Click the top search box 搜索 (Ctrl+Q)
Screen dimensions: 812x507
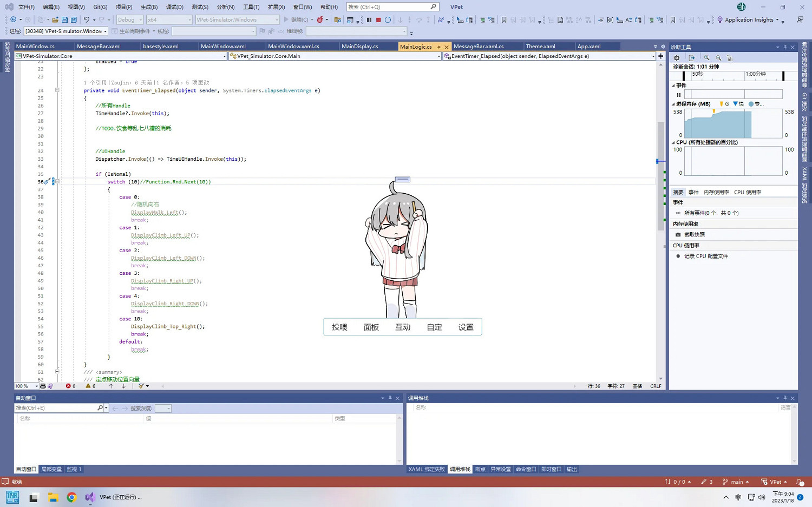(391, 7)
